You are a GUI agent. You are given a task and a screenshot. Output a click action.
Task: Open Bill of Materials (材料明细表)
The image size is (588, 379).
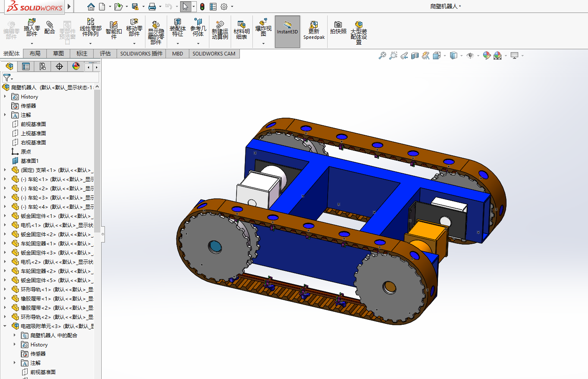pyautogui.click(x=242, y=30)
